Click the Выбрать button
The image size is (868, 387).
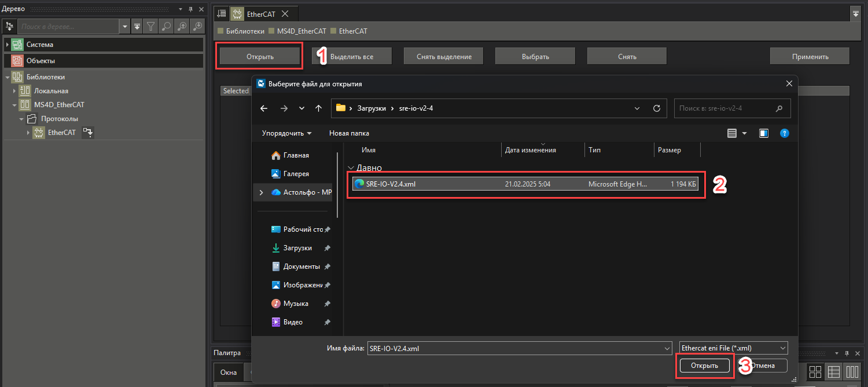535,56
